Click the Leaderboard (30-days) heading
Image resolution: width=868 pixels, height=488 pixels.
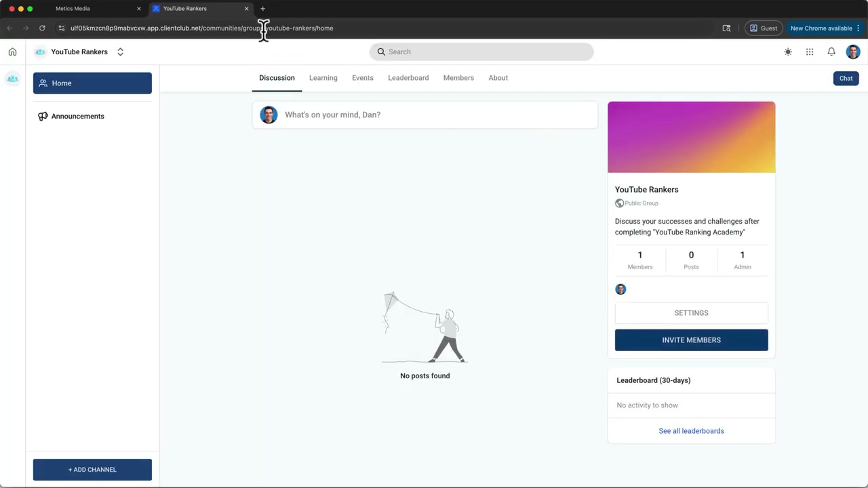click(654, 380)
